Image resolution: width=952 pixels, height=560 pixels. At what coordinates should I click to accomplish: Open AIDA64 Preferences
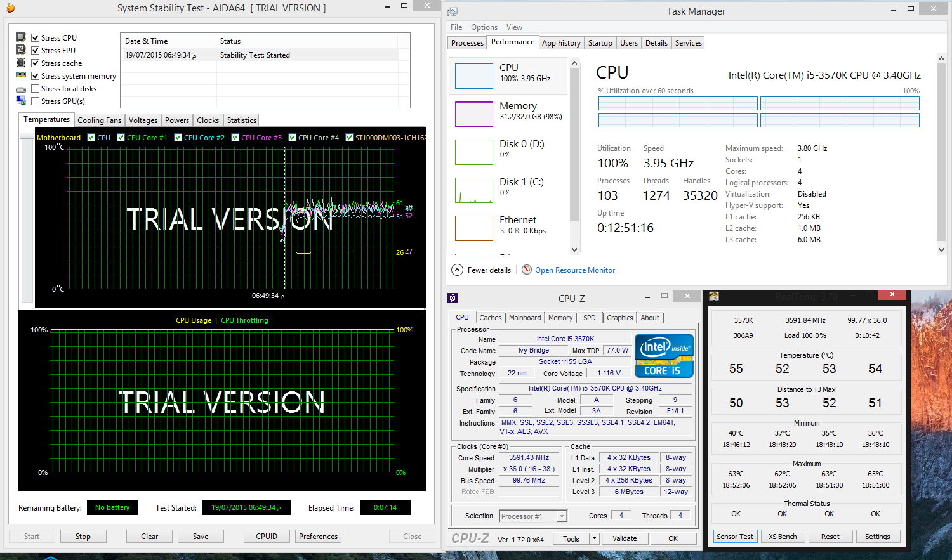318,537
